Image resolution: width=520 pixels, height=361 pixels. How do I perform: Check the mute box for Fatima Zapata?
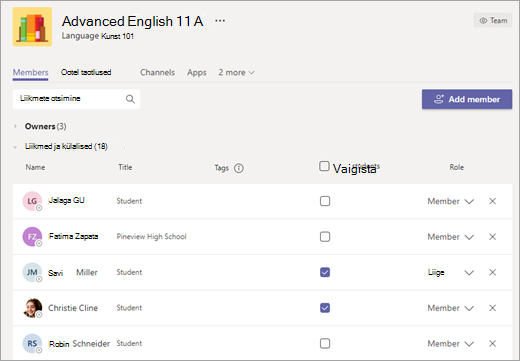[325, 237]
